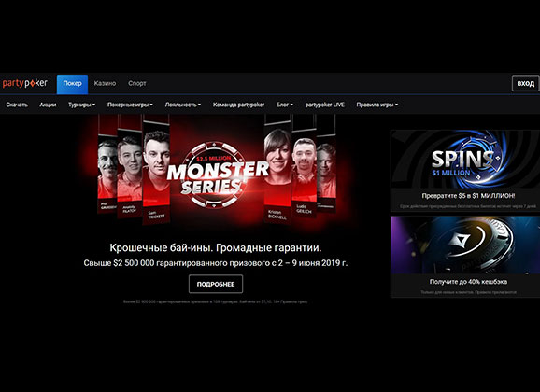Image resolution: width=540 pixels, height=392 pixels.
Task: Select the Покер tab
Action: (x=72, y=84)
